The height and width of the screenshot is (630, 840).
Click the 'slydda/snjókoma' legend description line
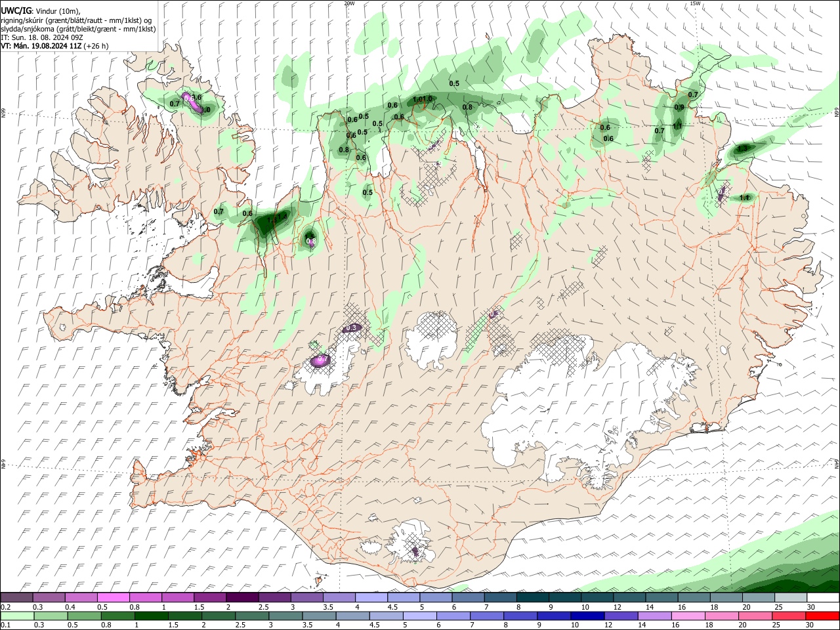(x=78, y=29)
